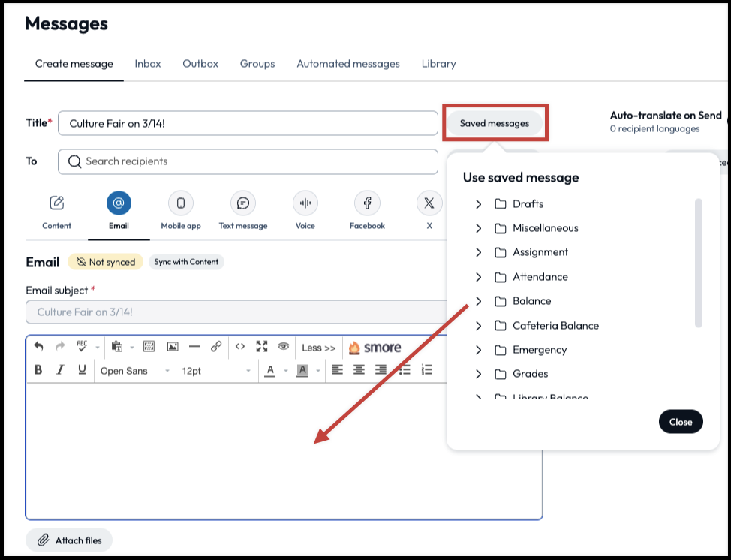This screenshot has width=731, height=560.
Task: Open source code view icon
Action: (x=240, y=347)
